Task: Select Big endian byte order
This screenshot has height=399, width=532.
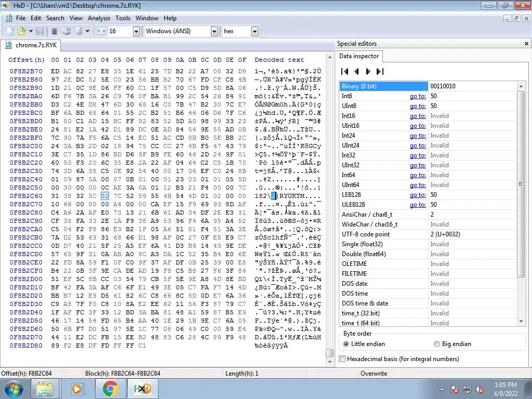Action: pos(453,344)
